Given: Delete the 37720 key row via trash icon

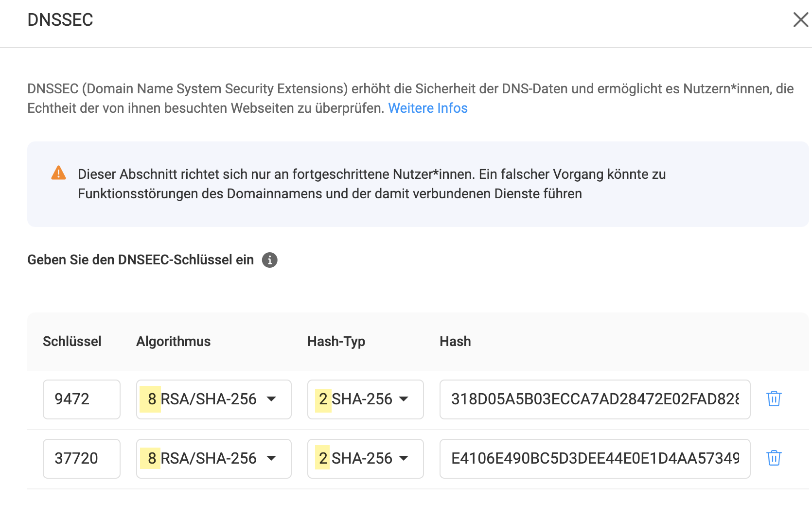Looking at the screenshot, I should [774, 458].
